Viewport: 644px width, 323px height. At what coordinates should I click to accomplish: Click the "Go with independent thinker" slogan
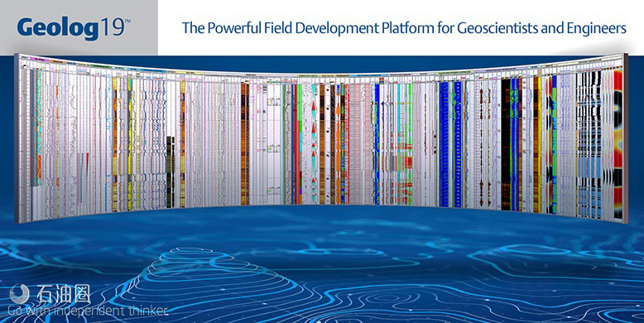pyautogui.click(x=89, y=311)
